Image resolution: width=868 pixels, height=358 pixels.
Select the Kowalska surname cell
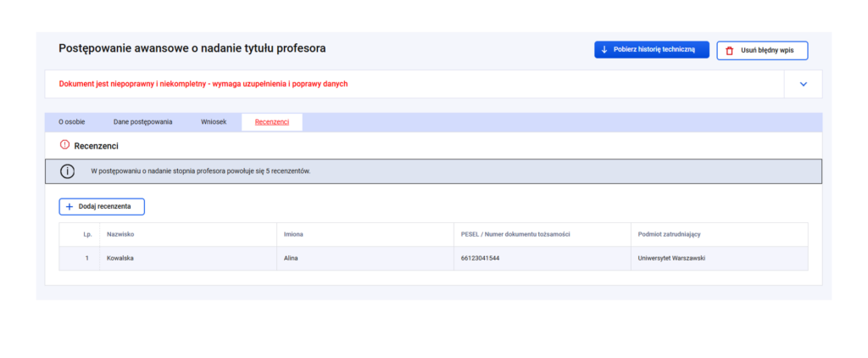[x=120, y=258]
